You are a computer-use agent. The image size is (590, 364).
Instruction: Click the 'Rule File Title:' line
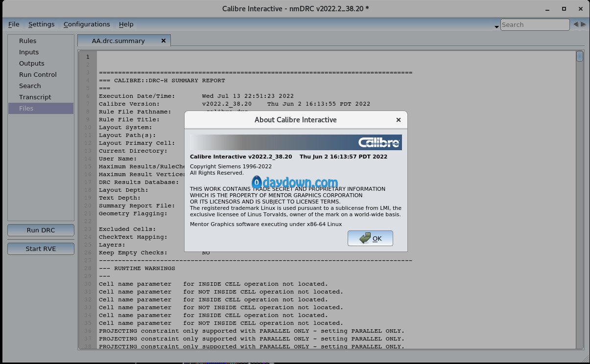pos(129,119)
